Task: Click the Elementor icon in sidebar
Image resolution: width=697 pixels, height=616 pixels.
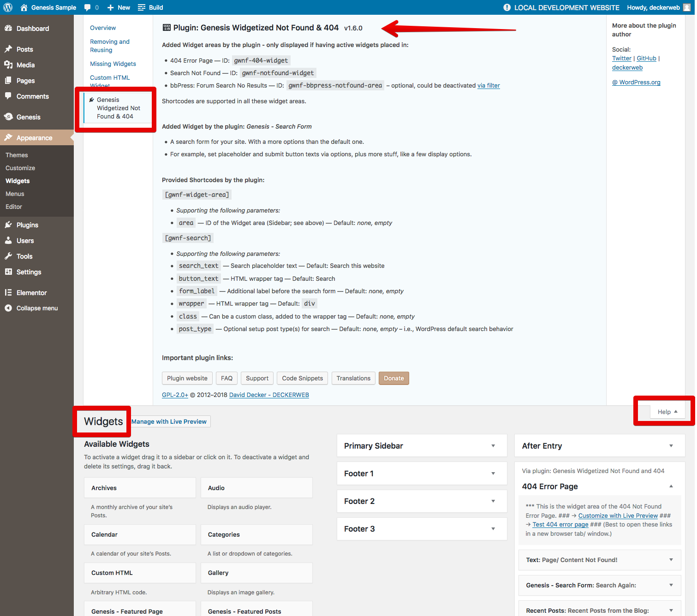Action: (8, 292)
